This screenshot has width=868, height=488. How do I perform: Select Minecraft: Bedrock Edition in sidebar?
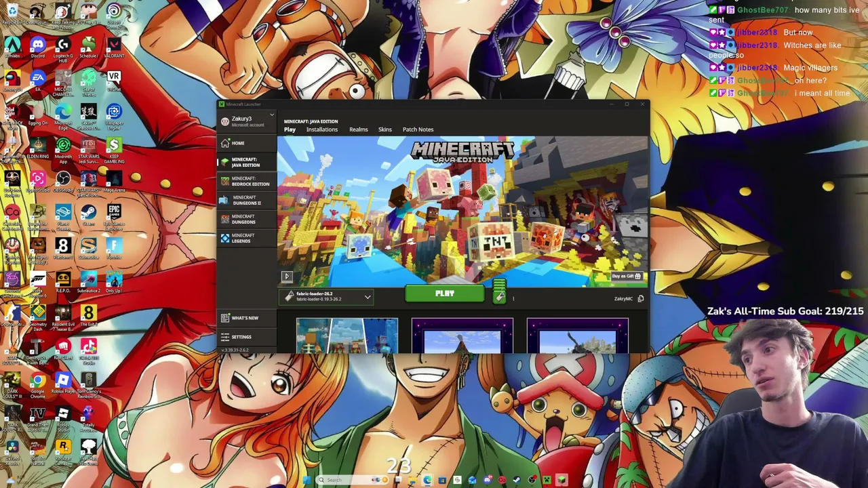pyautogui.click(x=247, y=182)
